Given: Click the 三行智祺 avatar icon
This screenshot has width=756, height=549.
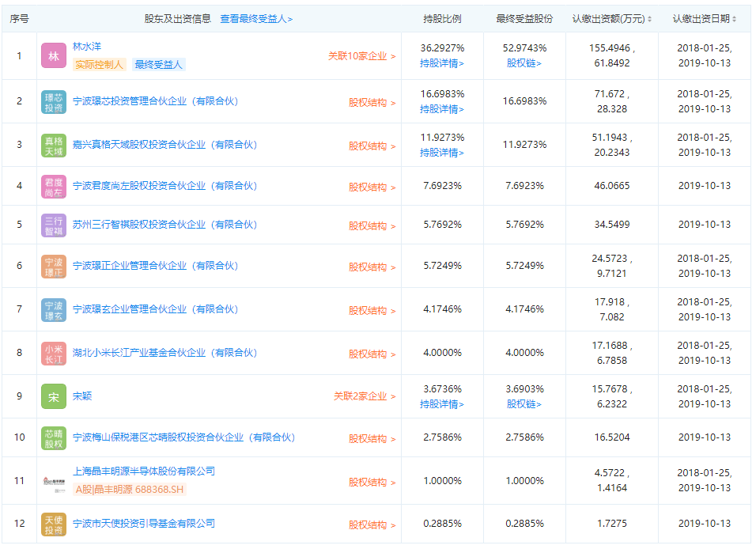Looking at the screenshot, I should point(52,224).
